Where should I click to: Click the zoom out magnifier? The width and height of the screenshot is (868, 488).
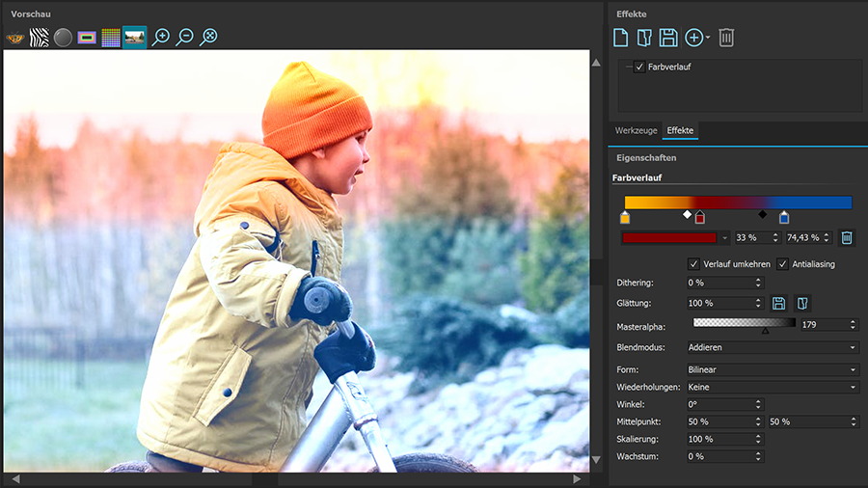184,38
